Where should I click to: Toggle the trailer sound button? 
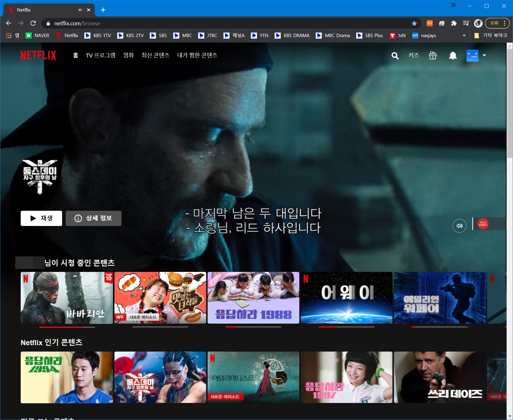coord(459,226)
